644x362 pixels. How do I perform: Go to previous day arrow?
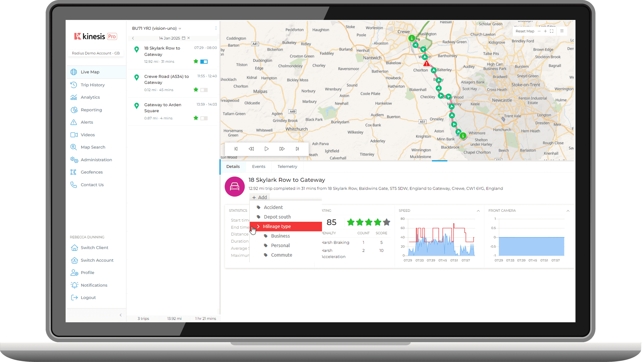pyautogui.click(x=133, y=38)
